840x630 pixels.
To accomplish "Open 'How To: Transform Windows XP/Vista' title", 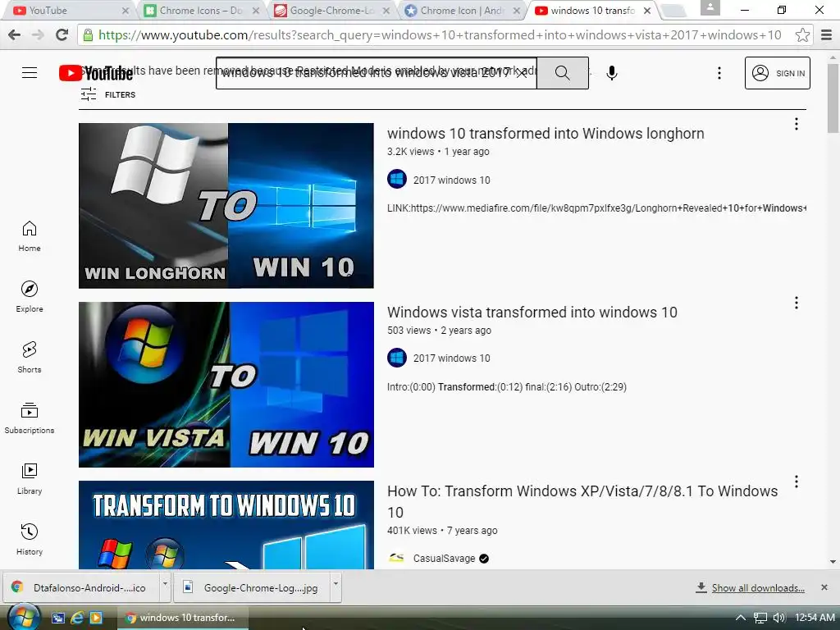I will [x=582, y=501].
